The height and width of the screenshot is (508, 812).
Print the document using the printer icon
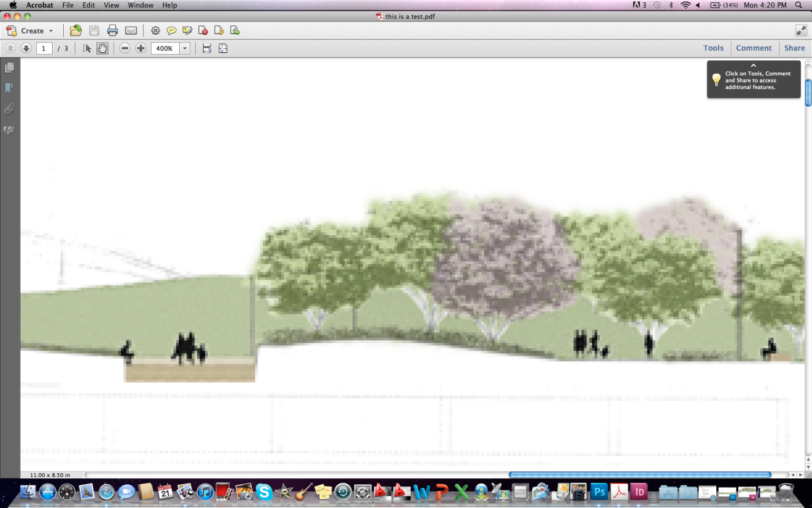(113, 31)
